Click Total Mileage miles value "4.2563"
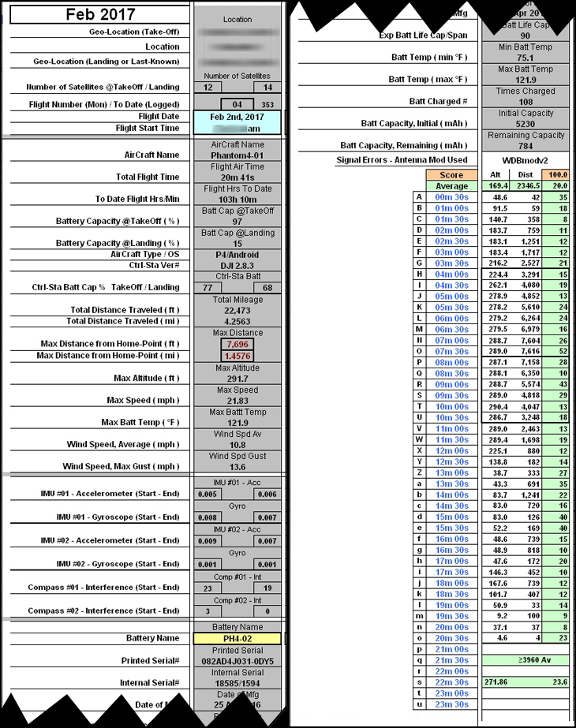Screen dimensions: 576x728 pyautogui.click(x=238, y=321)
